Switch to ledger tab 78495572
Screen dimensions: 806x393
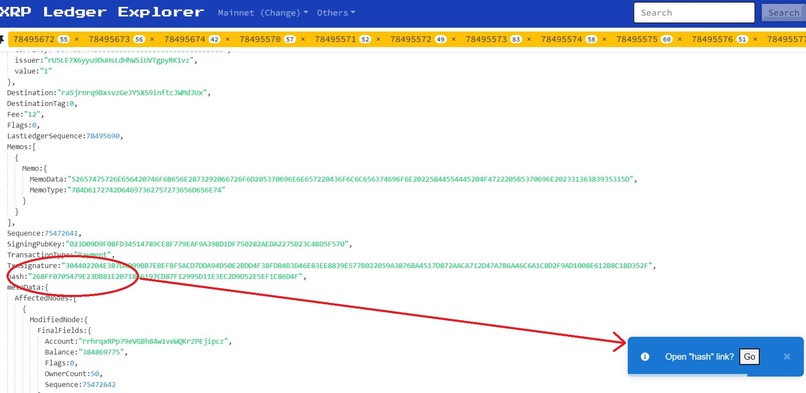[x=411, y=39]
